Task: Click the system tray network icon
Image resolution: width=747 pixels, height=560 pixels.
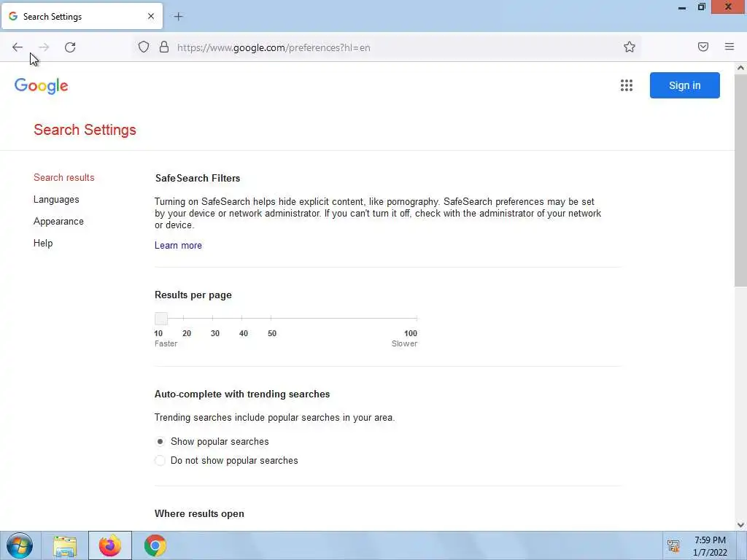Action: [673, 545]
